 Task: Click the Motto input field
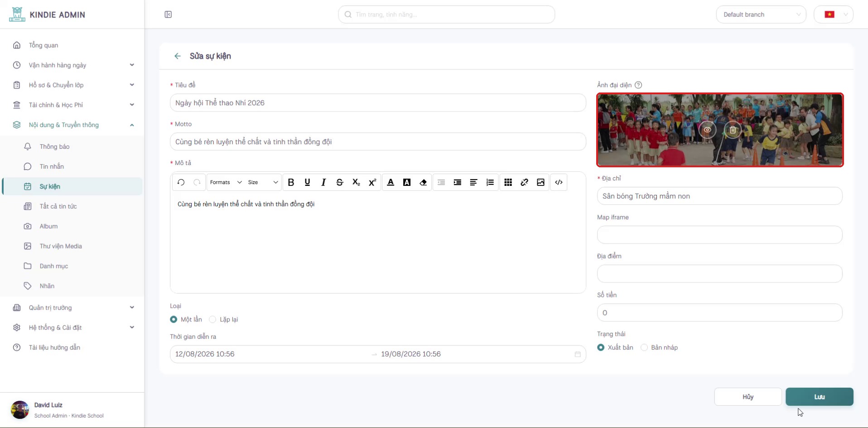point(378,142)
